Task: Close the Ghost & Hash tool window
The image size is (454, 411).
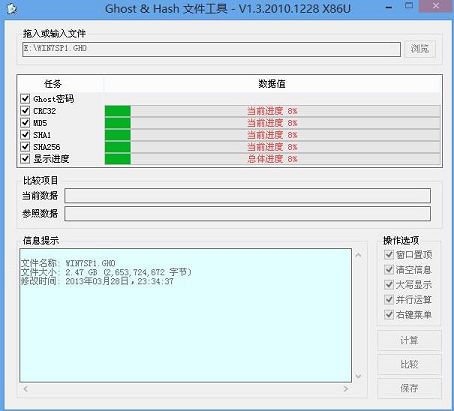Action: (435, 6)
